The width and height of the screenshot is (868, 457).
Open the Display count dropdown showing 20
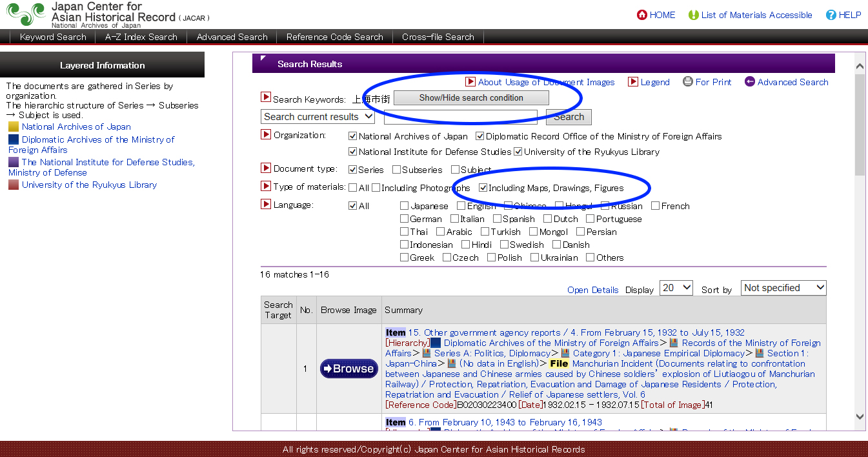click(x=676, y=288)
